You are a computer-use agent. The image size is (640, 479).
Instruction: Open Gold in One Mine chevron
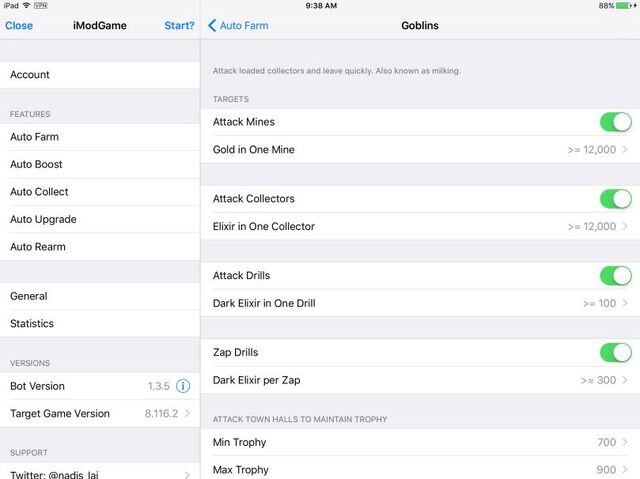pyautogui.click(x=625, y=149)
